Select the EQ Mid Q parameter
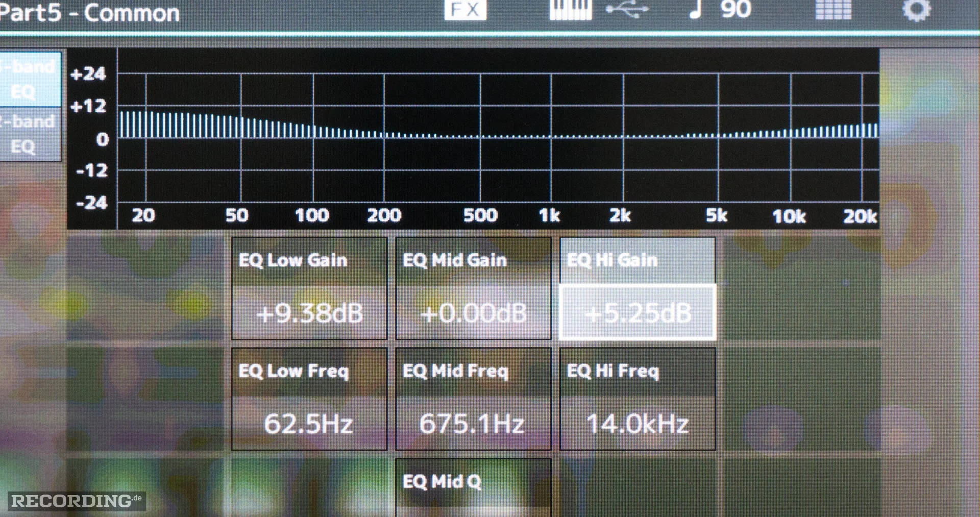The height and width of the screenshot is (517, 980). pyautogui.click(x=474, y=487)
